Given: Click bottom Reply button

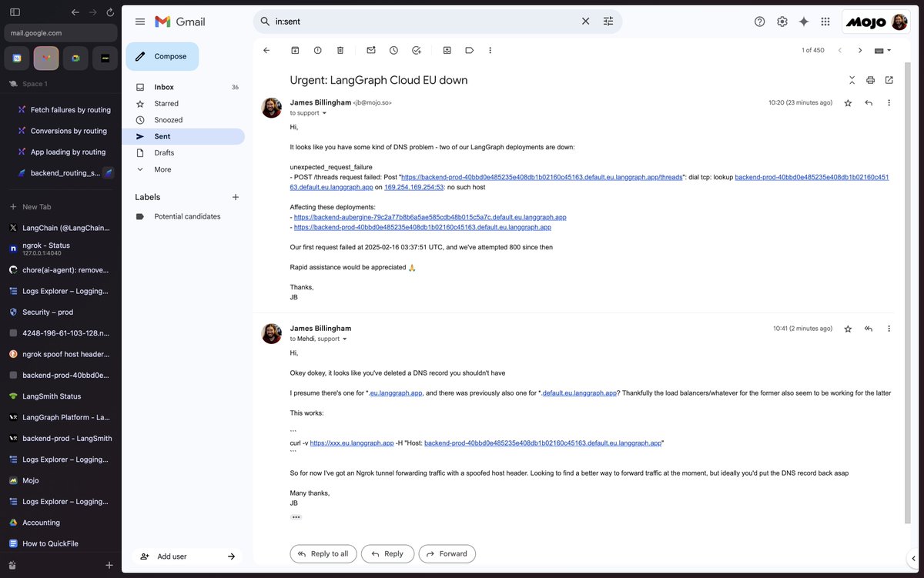Looking at the screenshot, I should pos(388,553).
